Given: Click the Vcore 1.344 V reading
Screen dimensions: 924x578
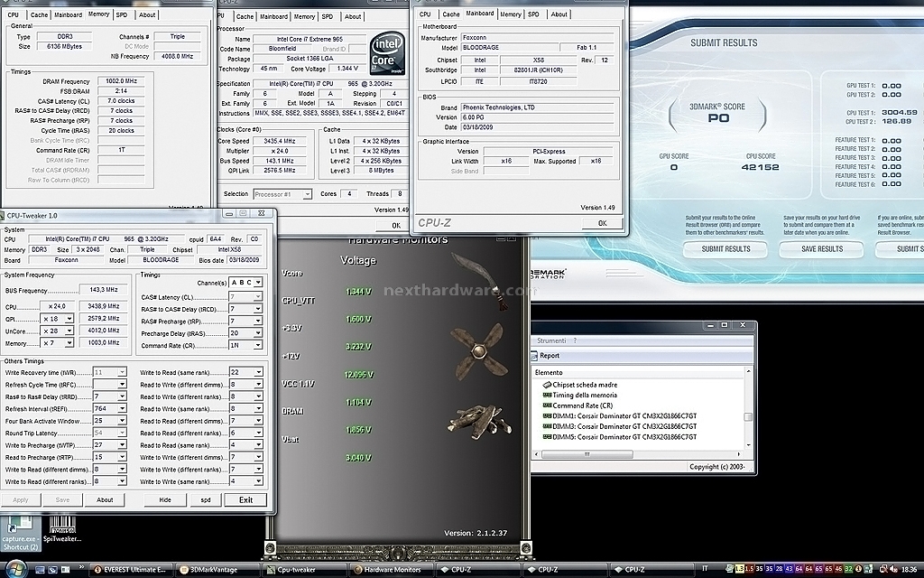Looking at the screenshot, I should 358,292.
